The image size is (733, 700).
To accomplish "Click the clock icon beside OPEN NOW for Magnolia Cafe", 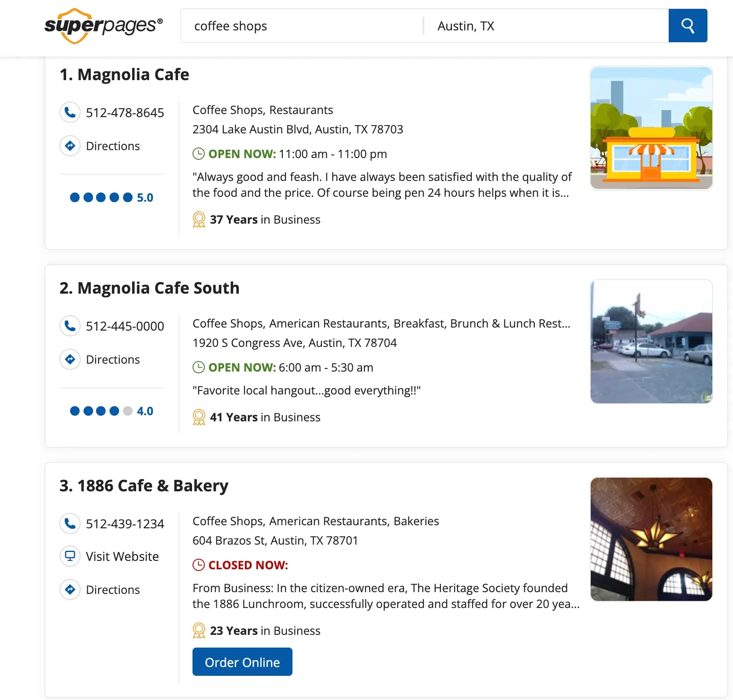I will tap(199, 154).
